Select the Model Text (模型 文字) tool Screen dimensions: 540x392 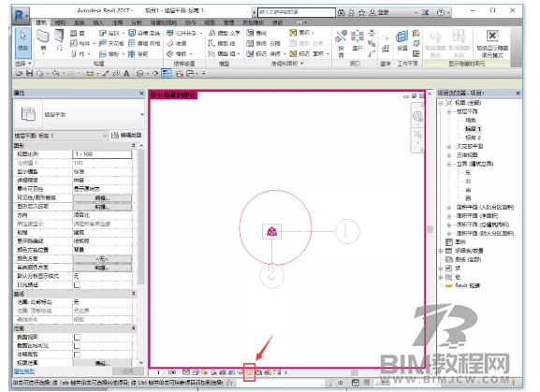(x=224, y=33)
